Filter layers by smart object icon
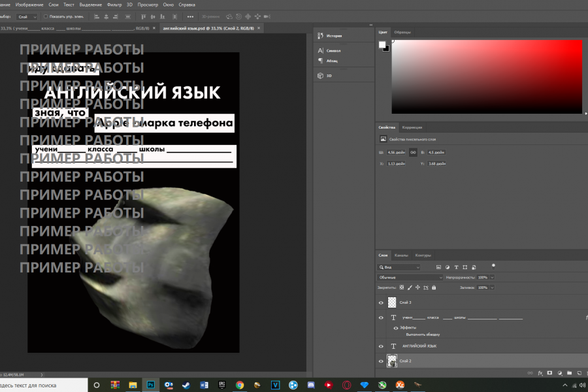The height and width of the screenshot is (392, 588). tap(474, 267)
